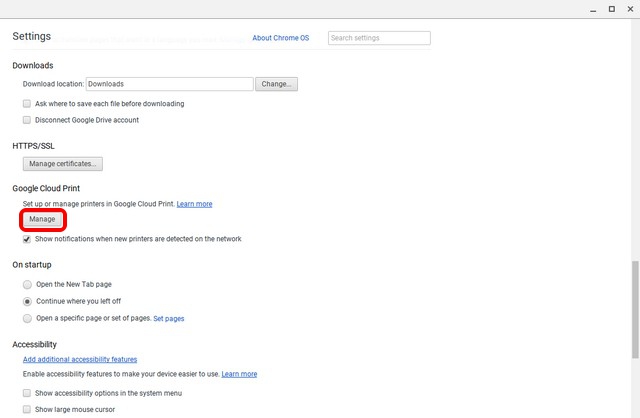Enable Show accessibility options in system menu

(x=27, y=393)
